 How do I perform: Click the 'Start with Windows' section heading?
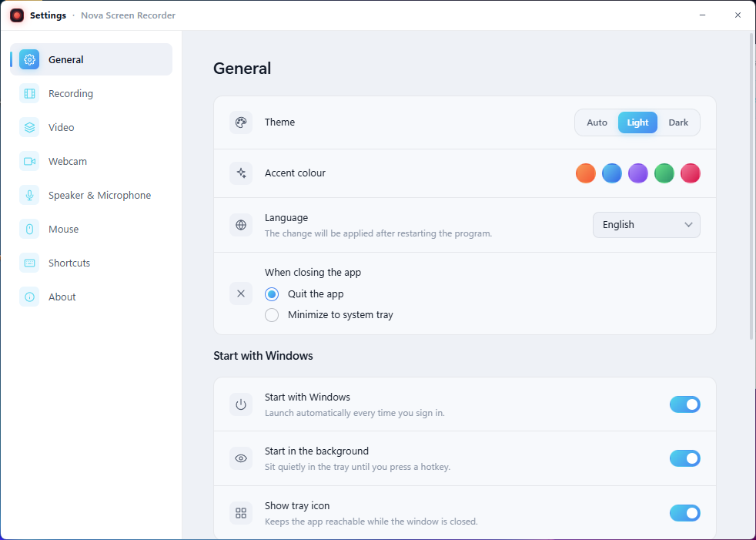pos(263,356)
